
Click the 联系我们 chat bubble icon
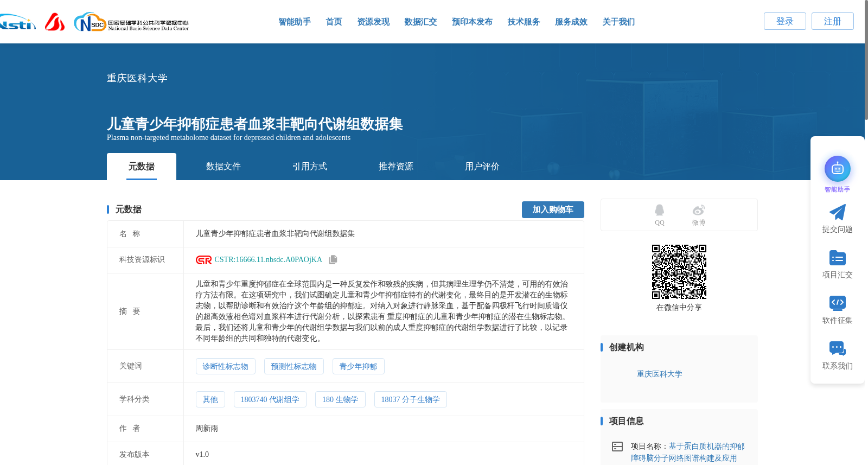(837, 348)
